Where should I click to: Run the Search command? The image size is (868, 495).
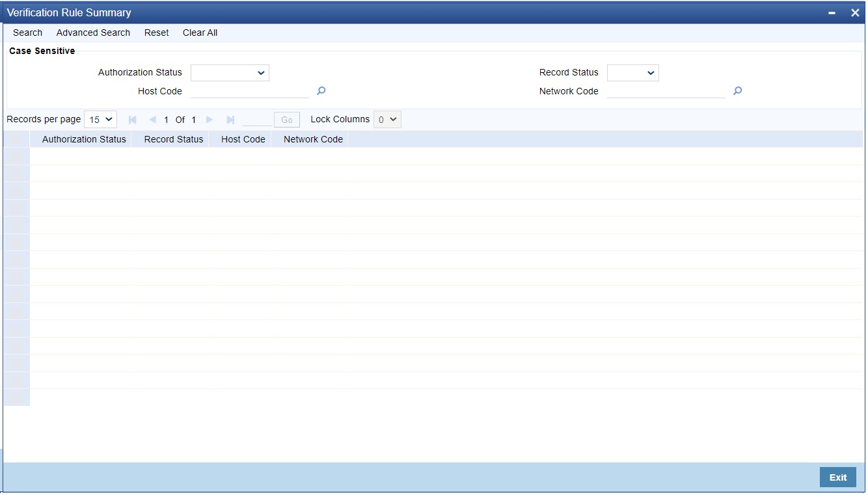pyautogui.click(x=27, y=33)
